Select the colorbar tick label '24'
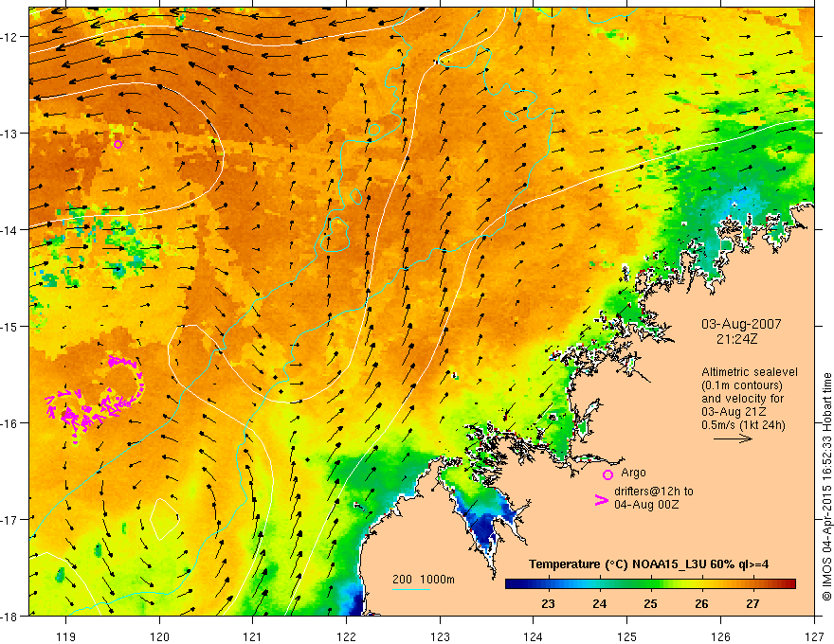This screenshot has height=644, width=834. pyautogui.click(x=599, y=604)
